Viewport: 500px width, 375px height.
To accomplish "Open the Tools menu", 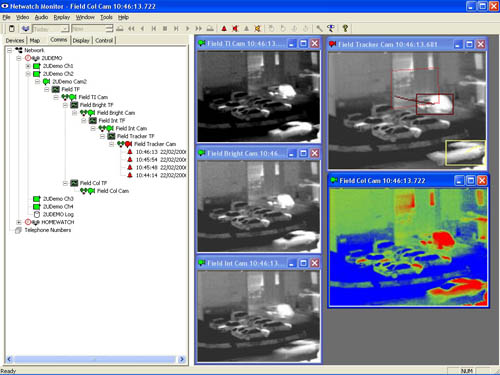I will pos(106,17).
